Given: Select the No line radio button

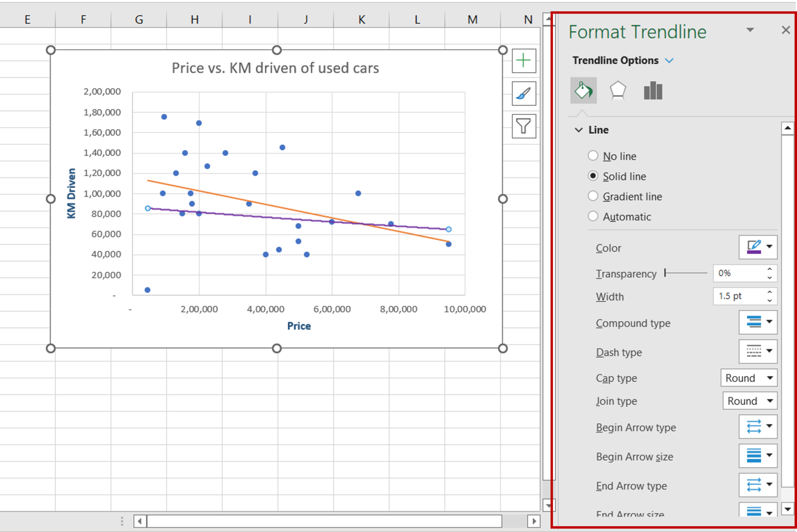Looking at the screenshot, I should point(592,156).
